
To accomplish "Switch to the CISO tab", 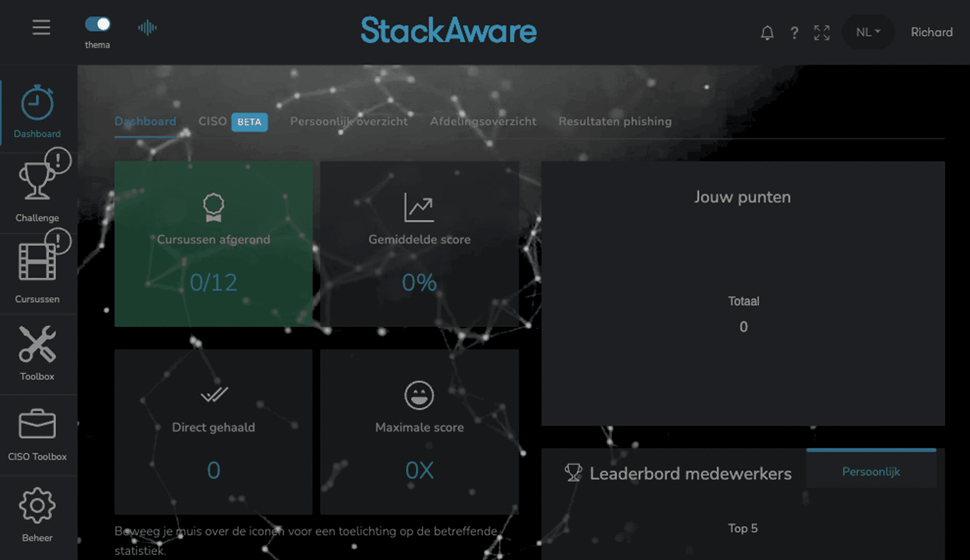I will point(213,121).
